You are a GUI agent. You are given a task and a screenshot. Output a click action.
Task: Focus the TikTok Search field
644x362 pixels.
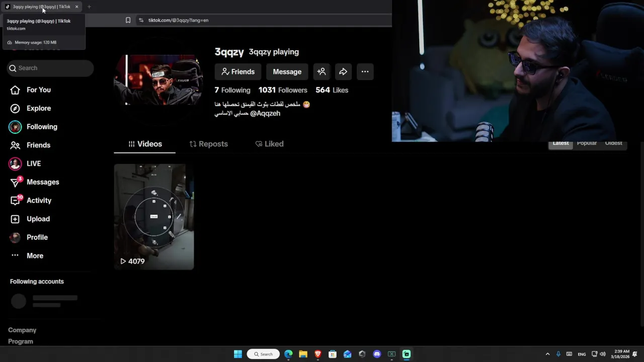click(x=50, y=68)
